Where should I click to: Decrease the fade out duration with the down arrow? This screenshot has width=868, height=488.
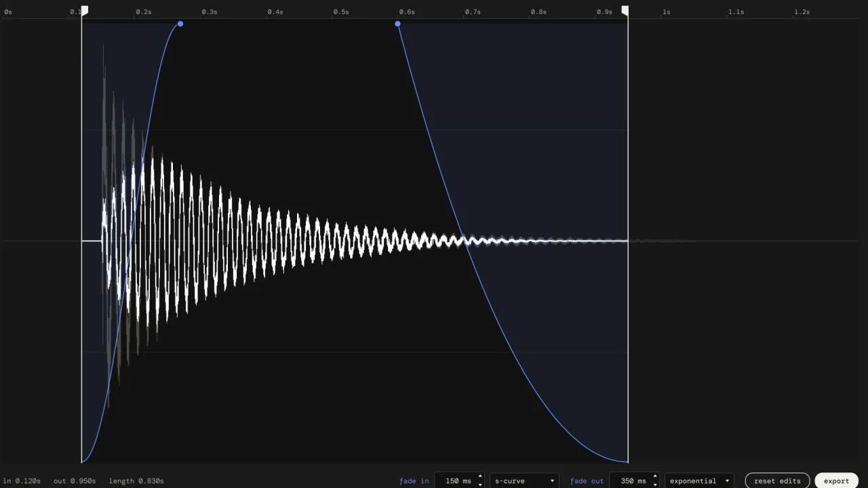coord(655,485)
